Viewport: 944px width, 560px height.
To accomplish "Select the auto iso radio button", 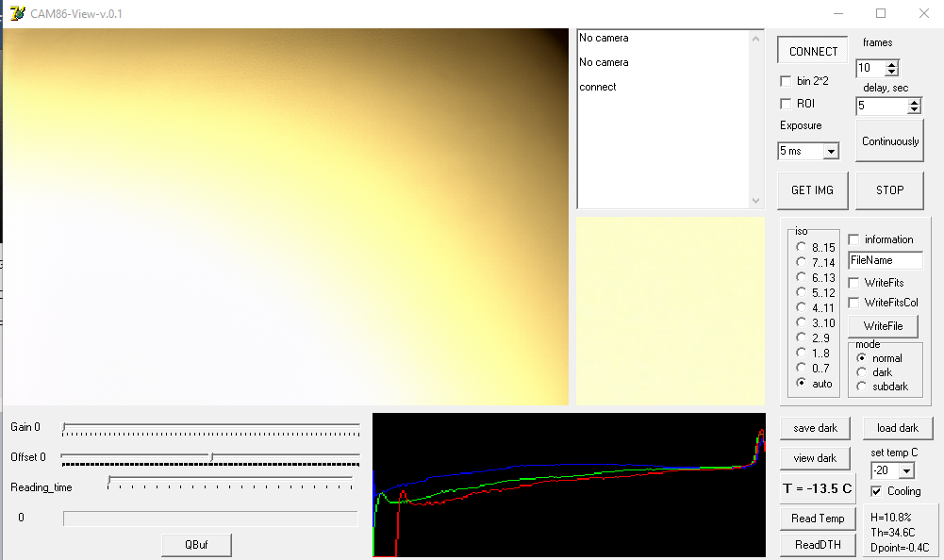I will (801, 384).
